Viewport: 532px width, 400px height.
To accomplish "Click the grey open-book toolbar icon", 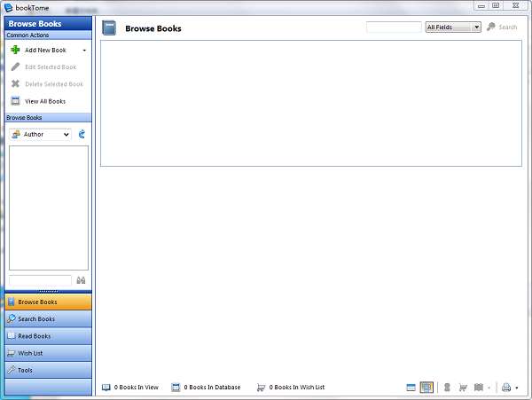I will click(479, 387).
